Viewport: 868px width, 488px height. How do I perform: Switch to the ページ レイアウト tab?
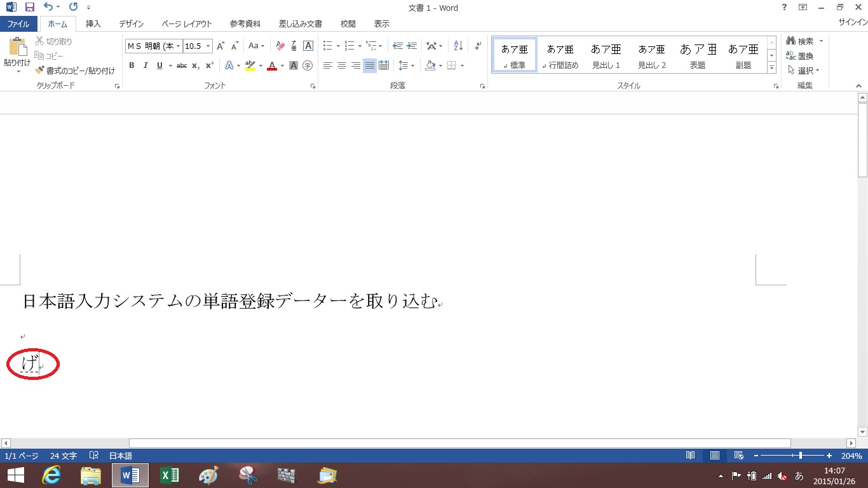click(x=187, y=24)
